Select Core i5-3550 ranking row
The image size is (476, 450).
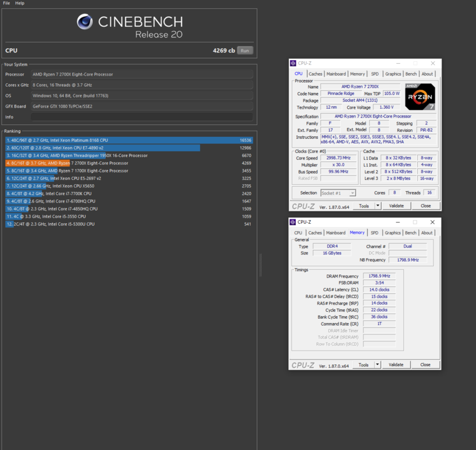point(129,216)
